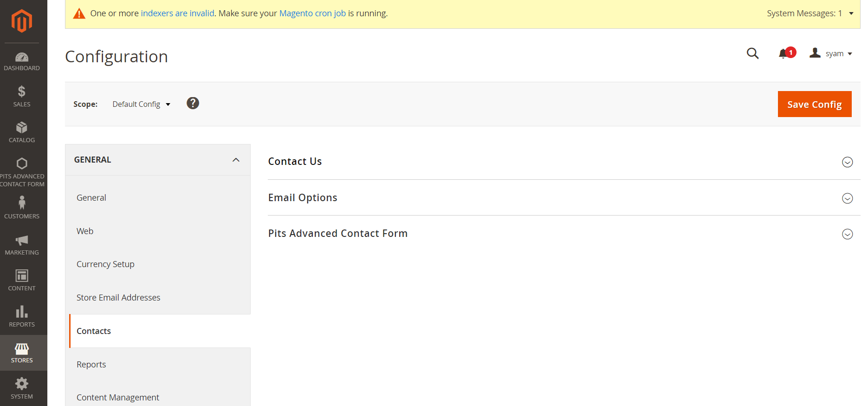The height and width of the screenshot is (406, 868).
Task: Select the Currency Setup tab
Action: pyautogui.click(x=105, y=264)
